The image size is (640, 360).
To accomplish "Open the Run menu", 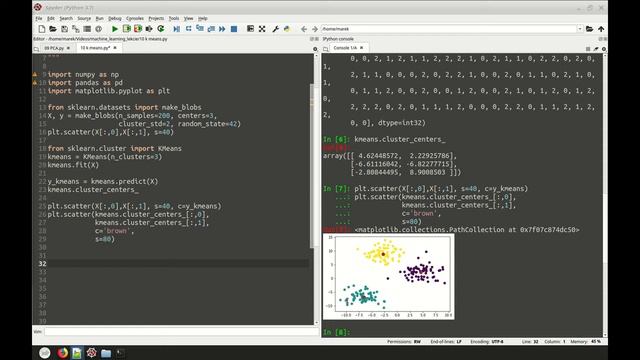I will click(100, 18).
